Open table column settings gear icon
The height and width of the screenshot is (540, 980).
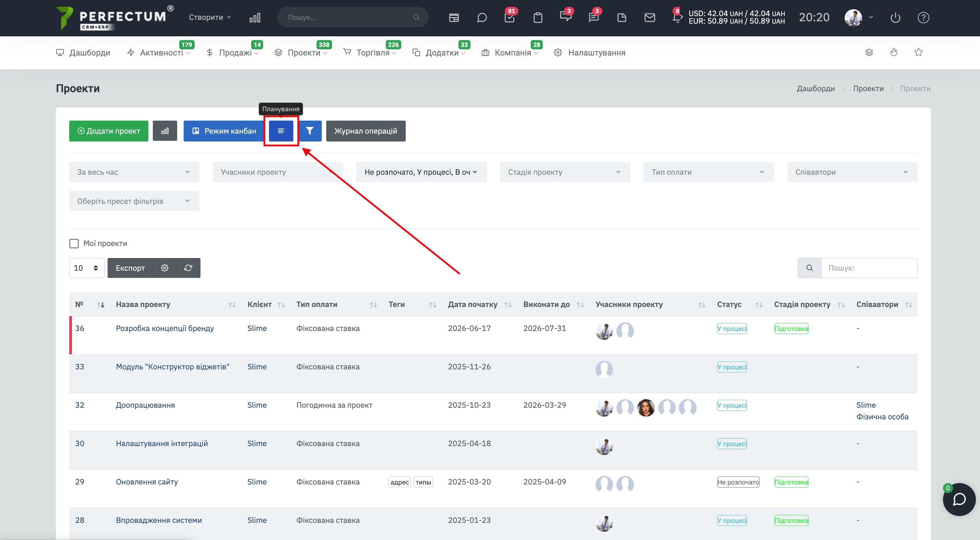click(x=165, y=268)
